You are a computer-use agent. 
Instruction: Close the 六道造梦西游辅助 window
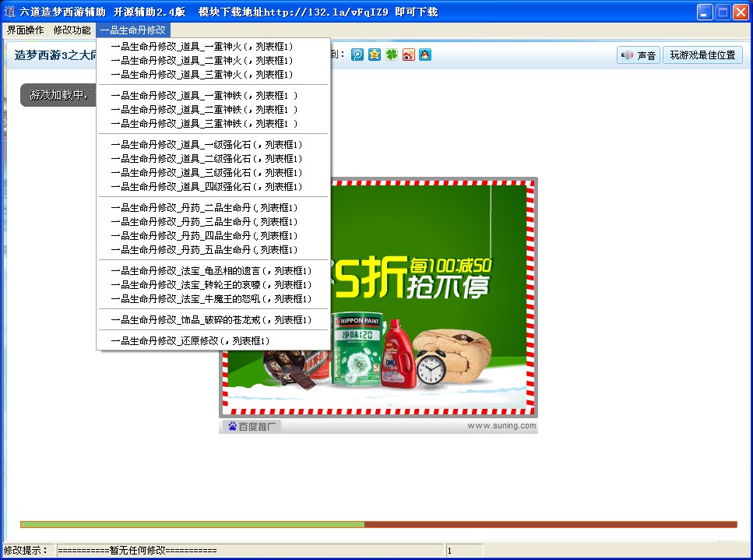coord(741,12)
